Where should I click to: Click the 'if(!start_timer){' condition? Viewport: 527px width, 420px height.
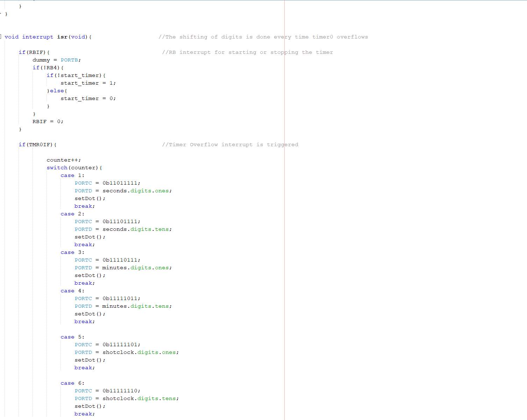[76, 75]
